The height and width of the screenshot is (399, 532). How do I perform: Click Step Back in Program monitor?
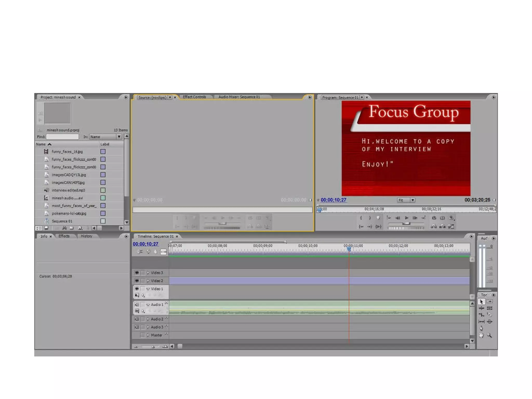(398, 218)
